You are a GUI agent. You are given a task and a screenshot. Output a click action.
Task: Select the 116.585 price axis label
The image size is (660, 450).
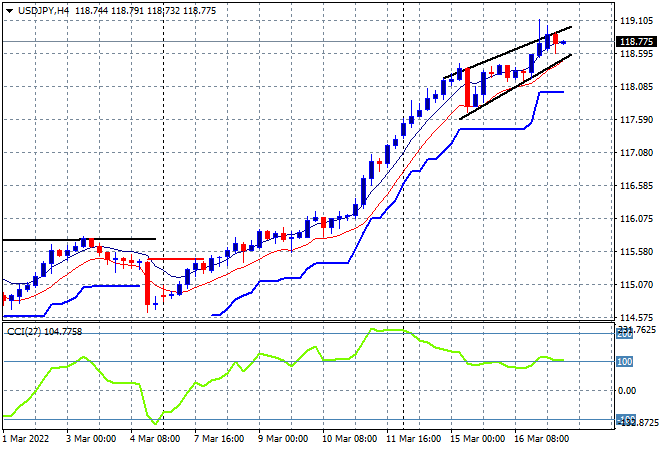(x=637, y=186)
